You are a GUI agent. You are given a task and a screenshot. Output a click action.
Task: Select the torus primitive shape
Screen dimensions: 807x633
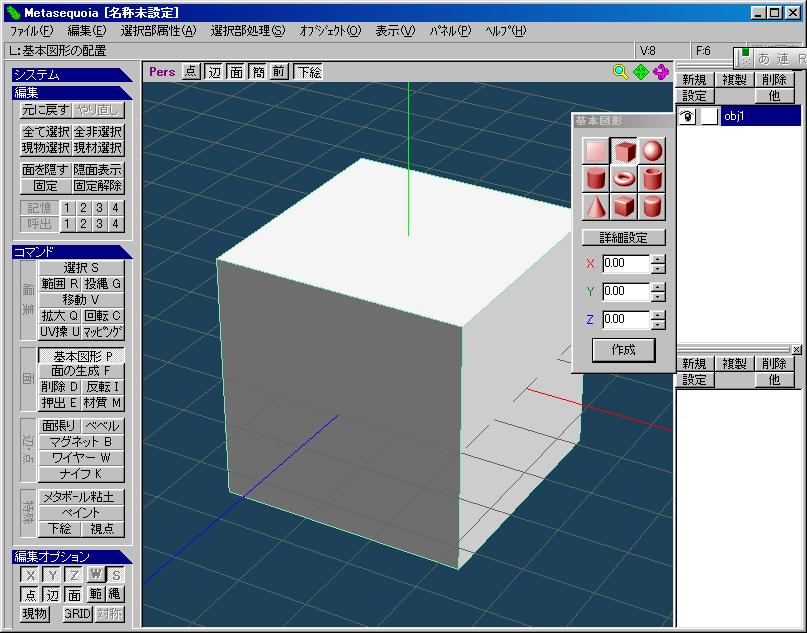(624, 179)
